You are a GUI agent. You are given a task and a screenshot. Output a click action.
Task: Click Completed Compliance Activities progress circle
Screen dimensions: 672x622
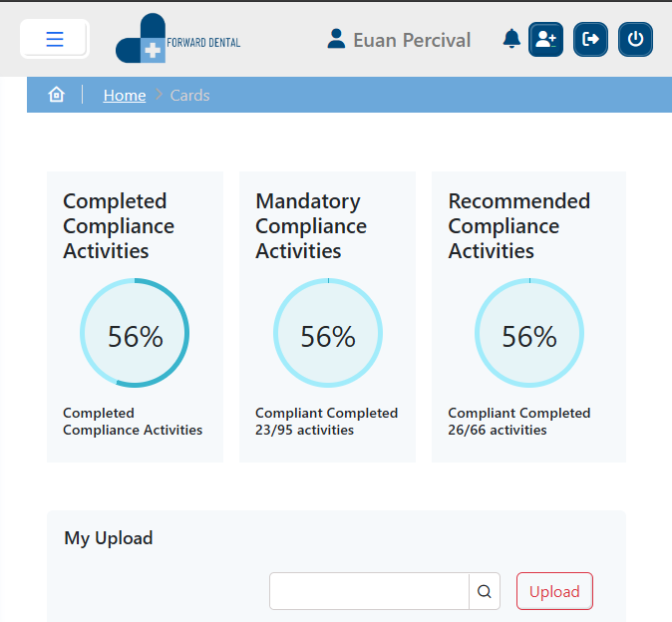click(x=135, y=333)
